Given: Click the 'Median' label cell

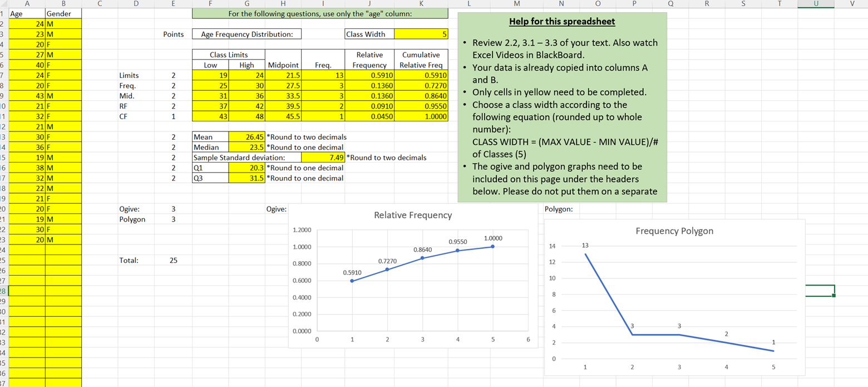Looking at the screenshot, I should (210, 147).
